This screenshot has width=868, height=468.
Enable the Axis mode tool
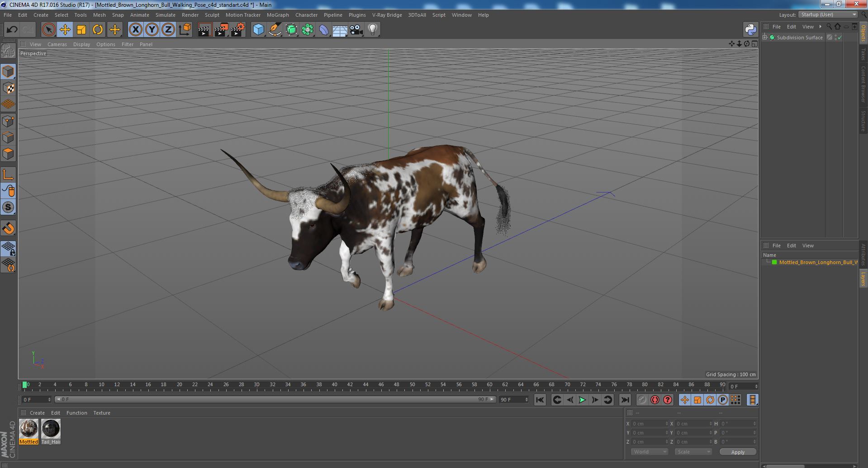[x=8, y=175]
